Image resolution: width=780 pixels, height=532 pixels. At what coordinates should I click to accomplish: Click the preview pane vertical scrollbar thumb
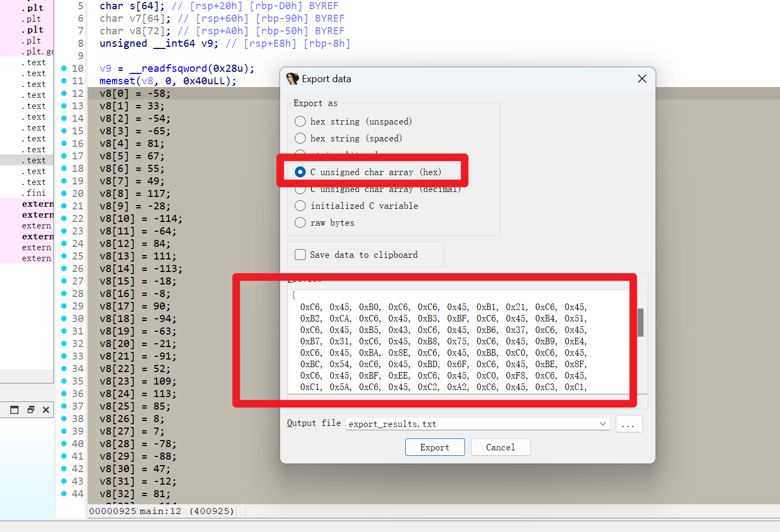[x=641, y=323]
